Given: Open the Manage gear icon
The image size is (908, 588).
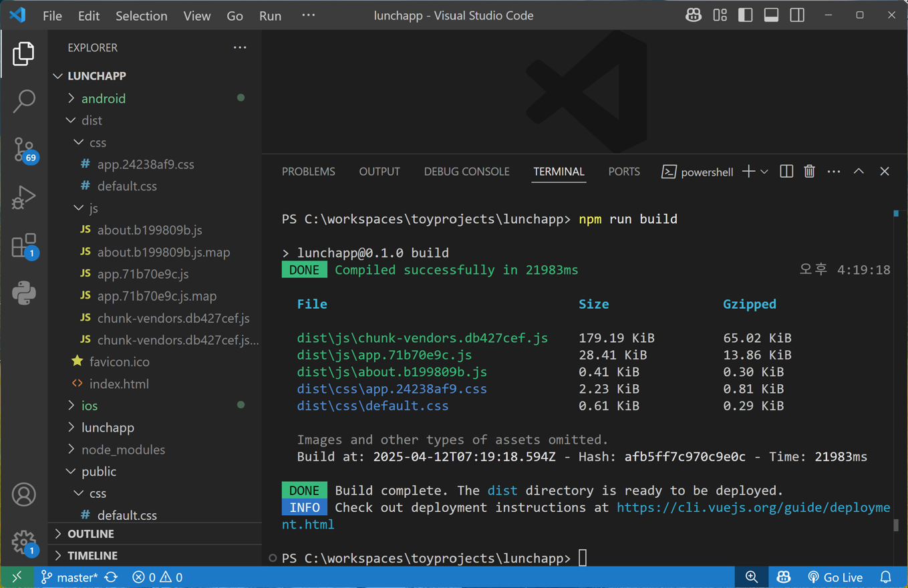Looking at the screenshot, I should (x=25, y=543).
